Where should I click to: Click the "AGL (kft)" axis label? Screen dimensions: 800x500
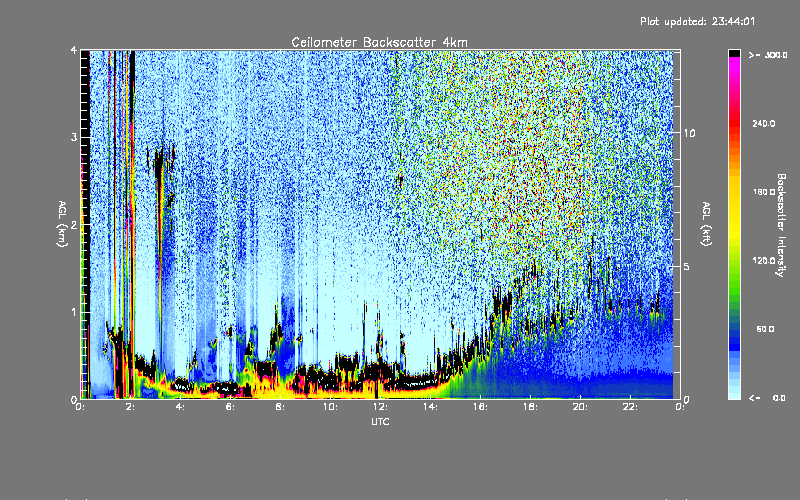tap(706, 224)
